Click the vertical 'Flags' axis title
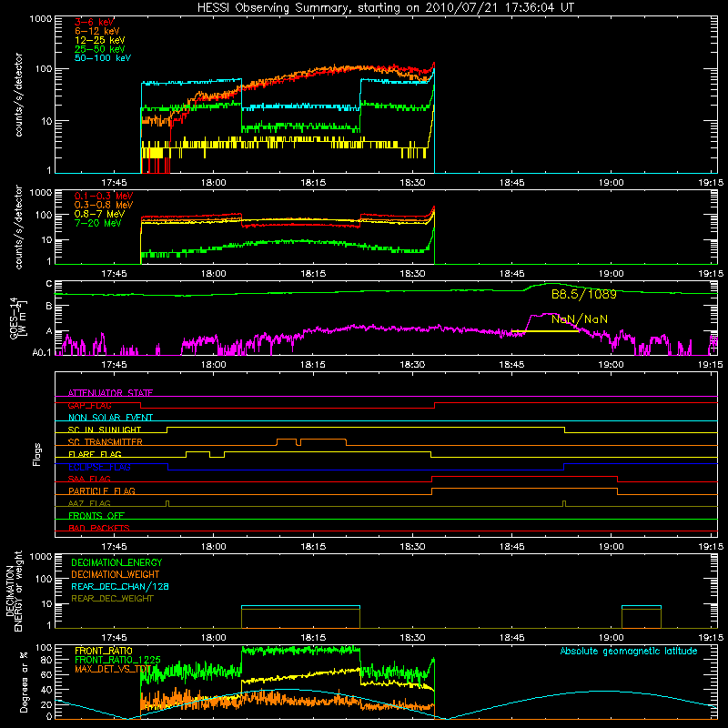728x728 pixels. pyautogui.click(x=36, y=454)
